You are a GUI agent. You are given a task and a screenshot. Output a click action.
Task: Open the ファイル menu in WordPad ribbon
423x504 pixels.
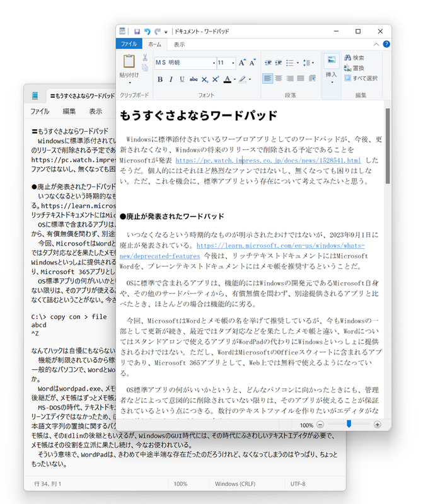pyautogui.click(x=129, y=44)
